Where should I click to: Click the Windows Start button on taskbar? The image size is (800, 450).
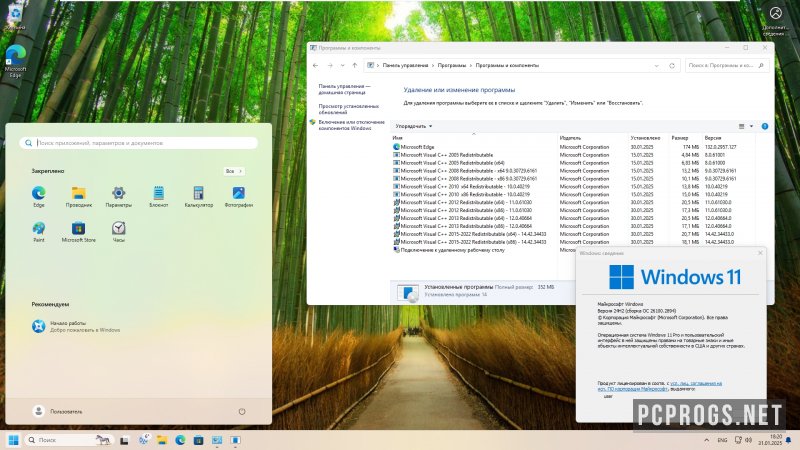coord(14,440)
